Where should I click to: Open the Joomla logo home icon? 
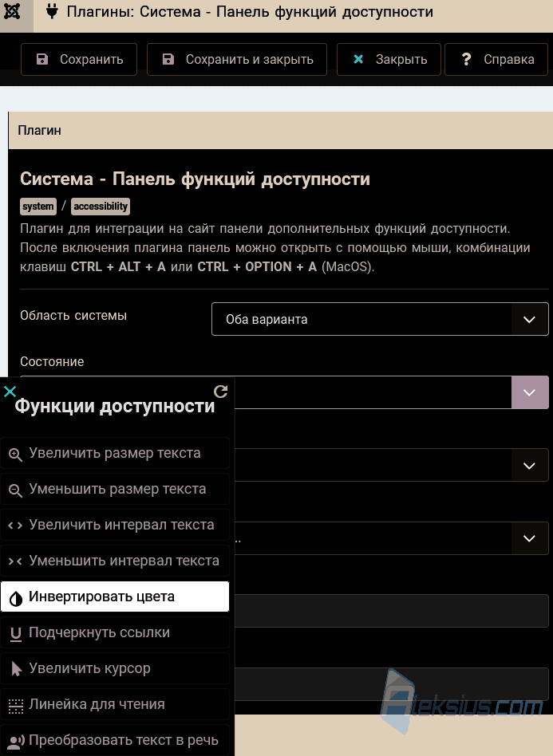(13, 12)
